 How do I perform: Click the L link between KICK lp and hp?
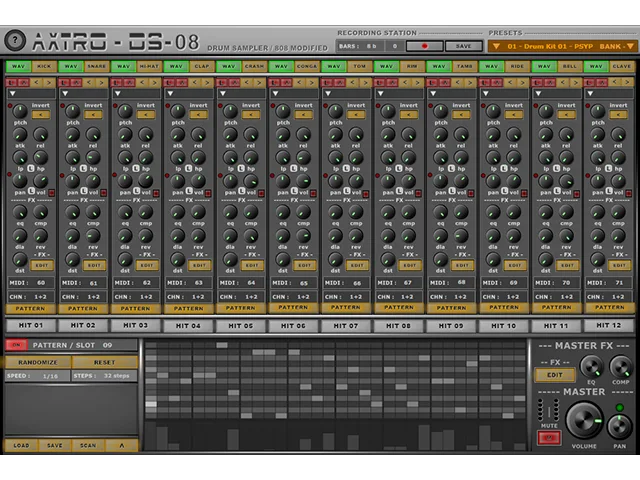pos(31,168)
